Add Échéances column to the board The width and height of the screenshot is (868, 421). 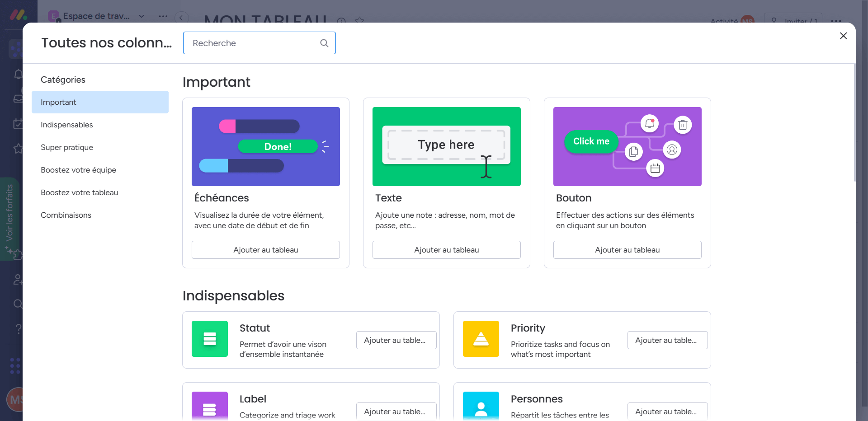tap(265, 250)
